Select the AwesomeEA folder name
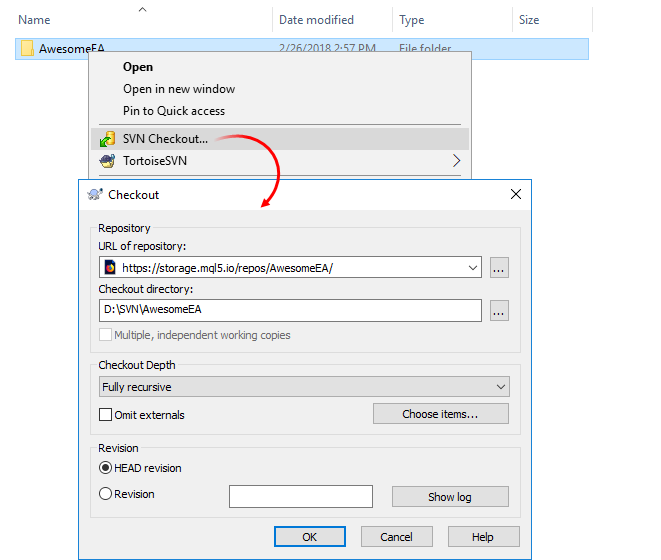 pos(72,49)
